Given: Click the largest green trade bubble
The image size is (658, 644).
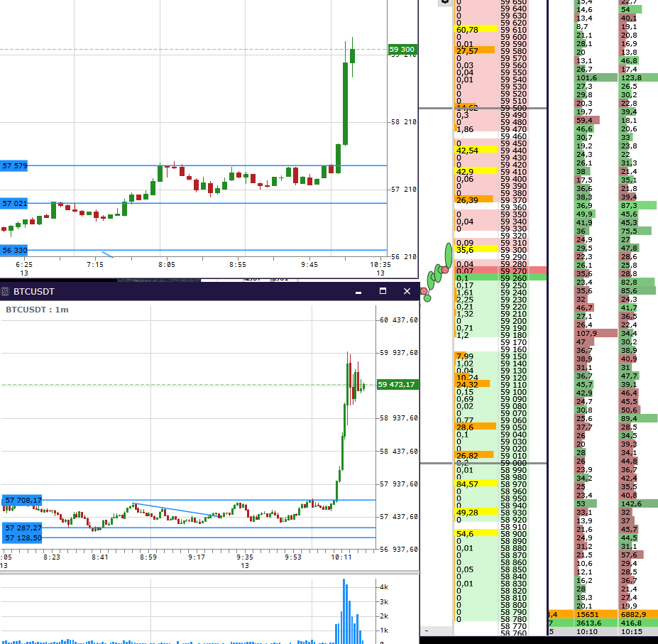Looking at the screenshot, I should (449, 255).
